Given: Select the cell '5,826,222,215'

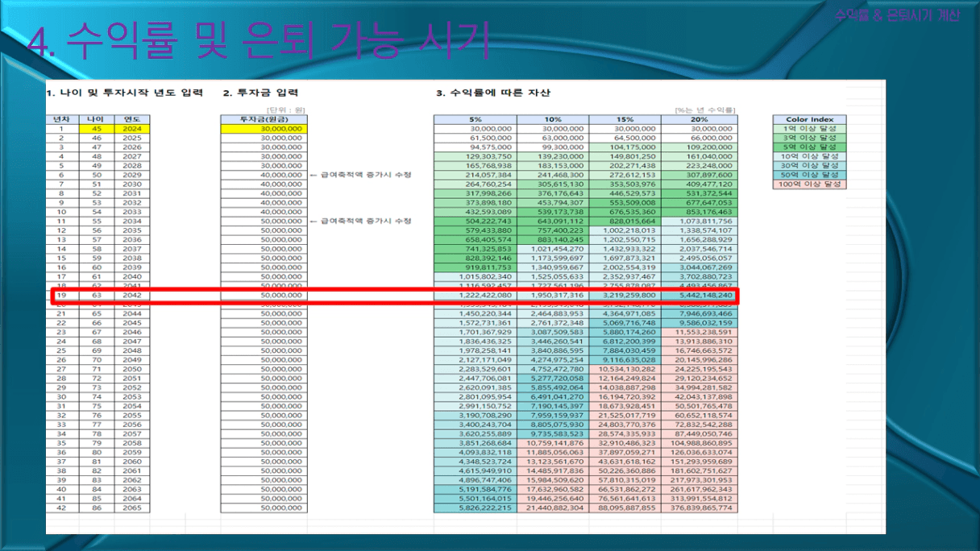Looking at the screenshot, I should click(475, 508).
